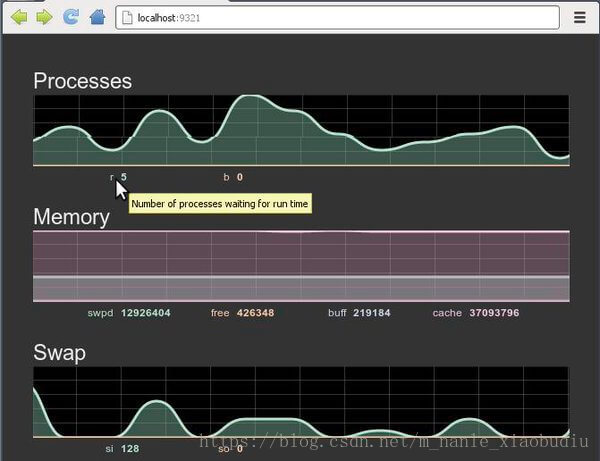Click the b value 0
The height and width of the screenshot is (461, 600).
point(240,177)
